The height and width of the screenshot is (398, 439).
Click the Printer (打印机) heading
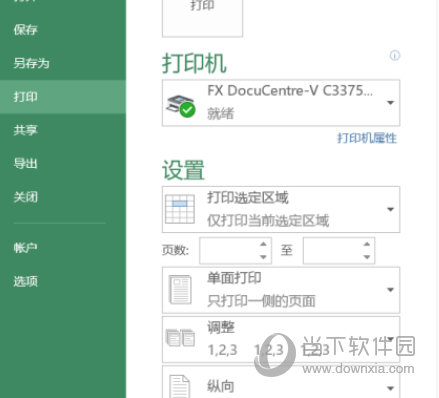coord(194,63)
